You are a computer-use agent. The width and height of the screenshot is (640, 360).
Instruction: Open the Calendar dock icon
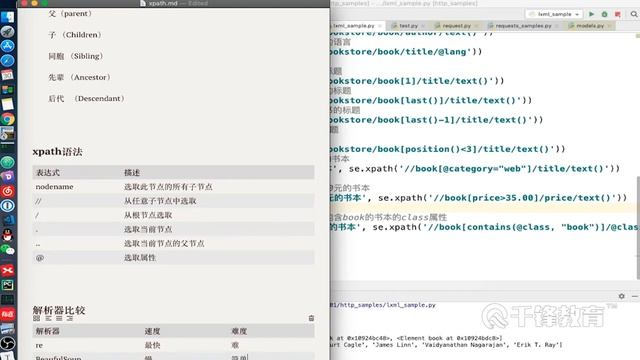tap(7, 75)
